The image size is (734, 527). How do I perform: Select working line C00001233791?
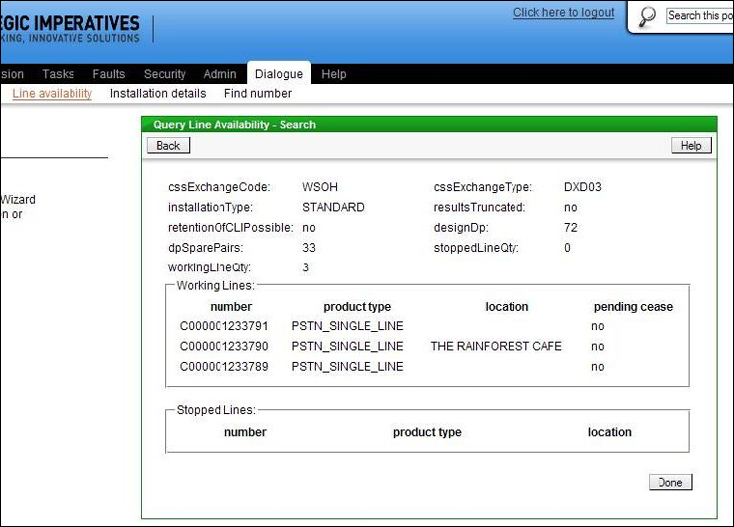[224, 326]
